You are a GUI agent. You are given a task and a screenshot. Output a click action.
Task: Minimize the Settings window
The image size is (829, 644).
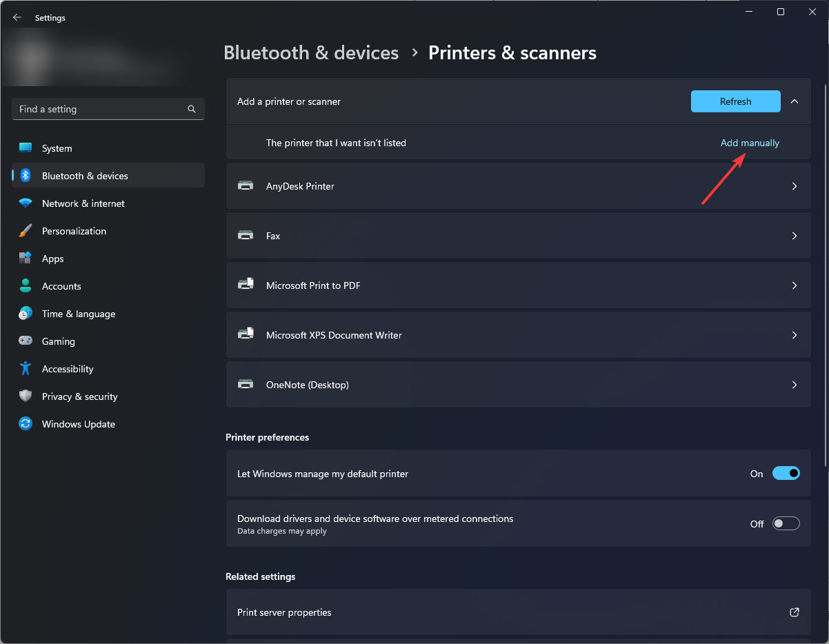point(749,12)
